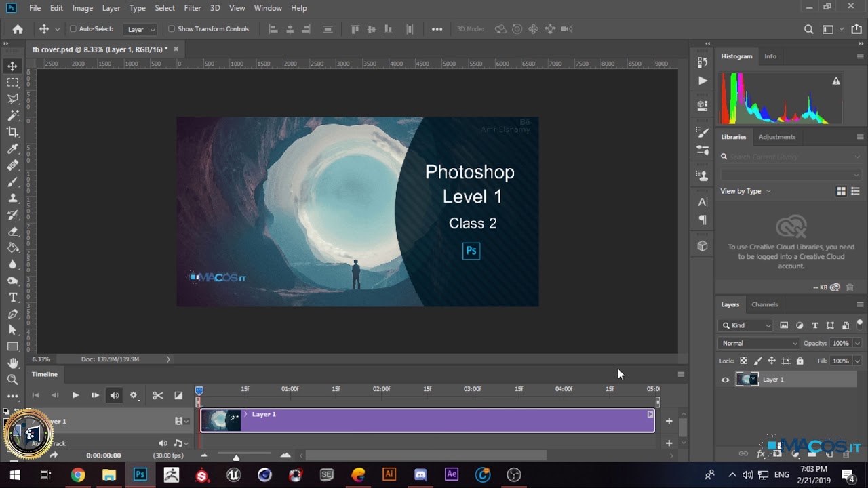Open the Timeline panel menu
The height and width of the screenshot is (488, 868).
tap(681, 374)
